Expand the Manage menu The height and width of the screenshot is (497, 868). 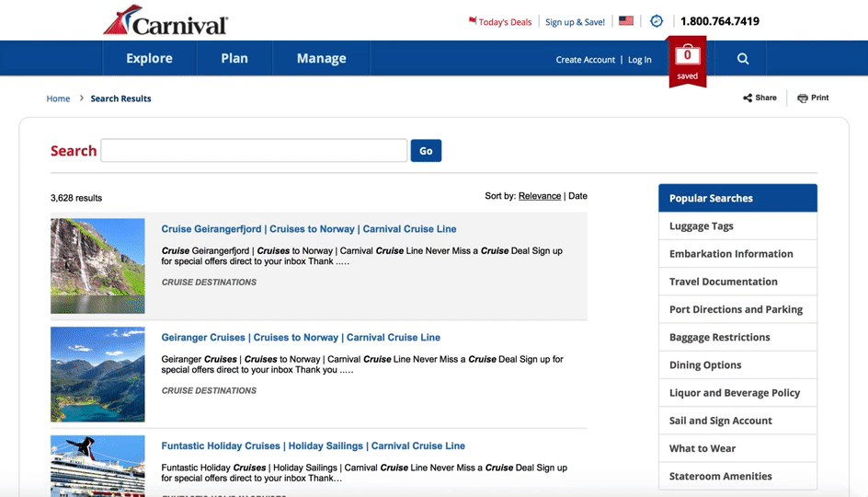(x=321, y=58)
